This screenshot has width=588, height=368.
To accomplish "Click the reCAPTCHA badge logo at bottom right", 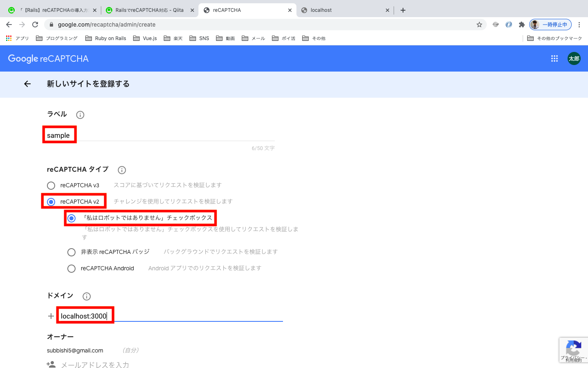I will coord(573,348).
